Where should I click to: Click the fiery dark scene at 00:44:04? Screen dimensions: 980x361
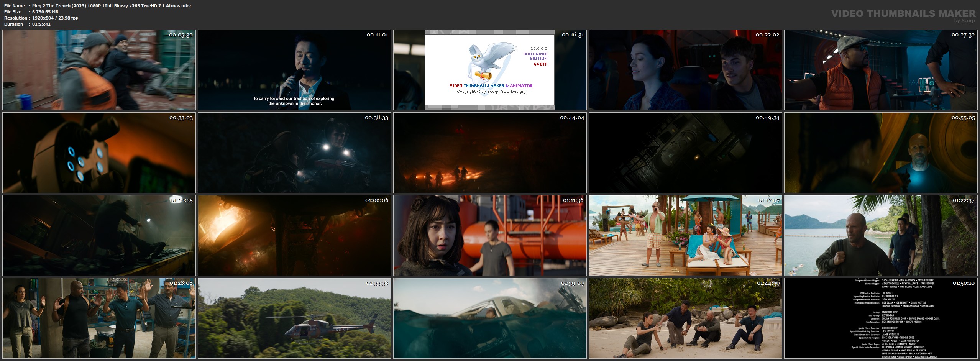pos(490,153)
